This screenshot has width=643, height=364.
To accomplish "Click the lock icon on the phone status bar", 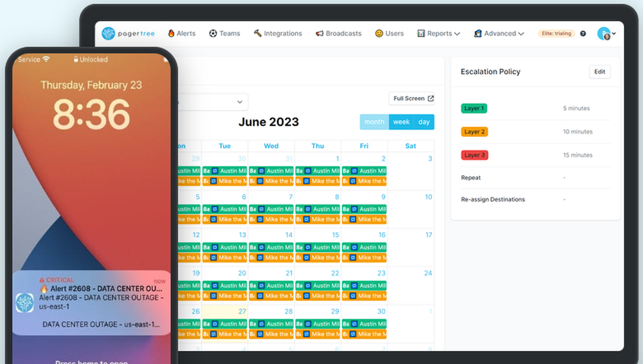I will [76, 59].
